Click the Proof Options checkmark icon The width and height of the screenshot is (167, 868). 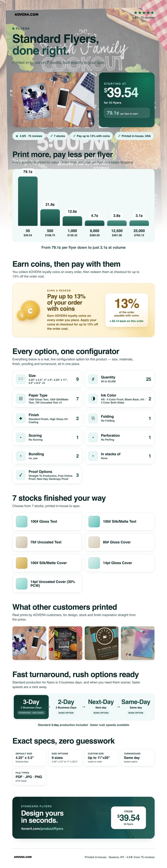pyautogui.click(x=21, y=475)
